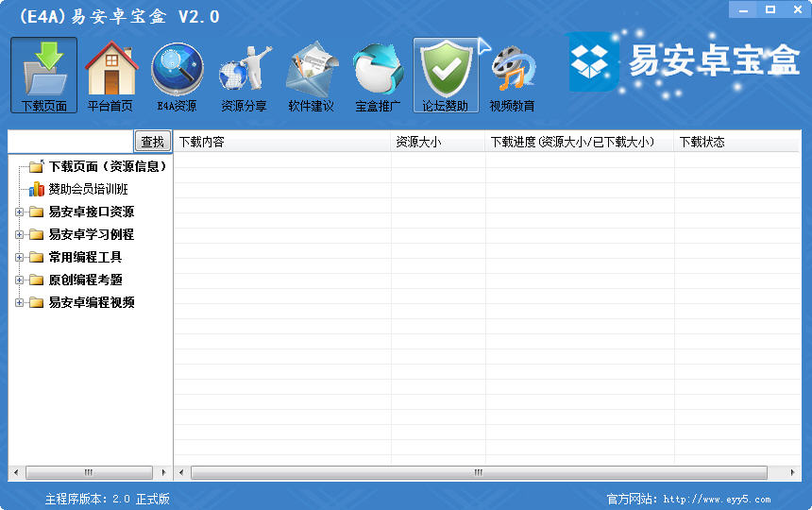This screenshot has width=812, height=510.
Task: Select the 易安卓接口资源 label
Action: pos(92,212)
